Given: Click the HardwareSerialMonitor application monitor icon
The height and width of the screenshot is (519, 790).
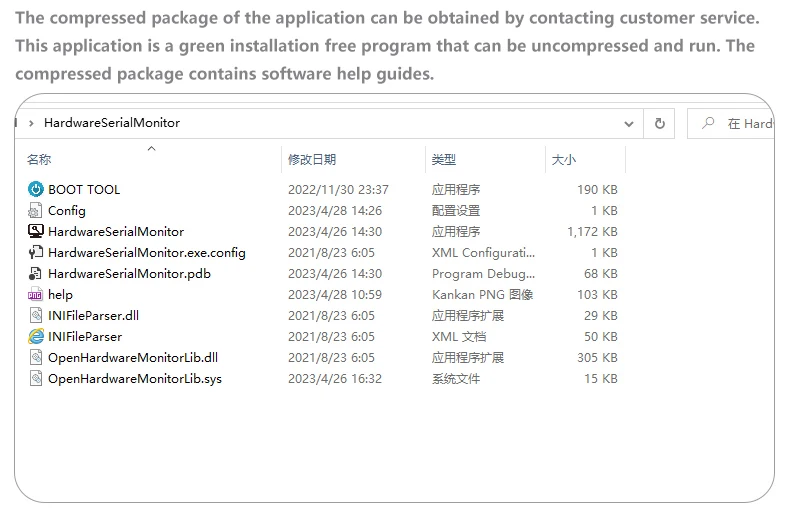Looking at the screenshot, I should point(35,231).
